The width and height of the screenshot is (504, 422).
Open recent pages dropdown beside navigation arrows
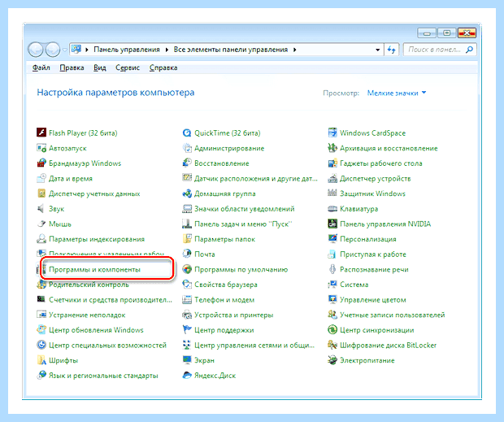64,50
